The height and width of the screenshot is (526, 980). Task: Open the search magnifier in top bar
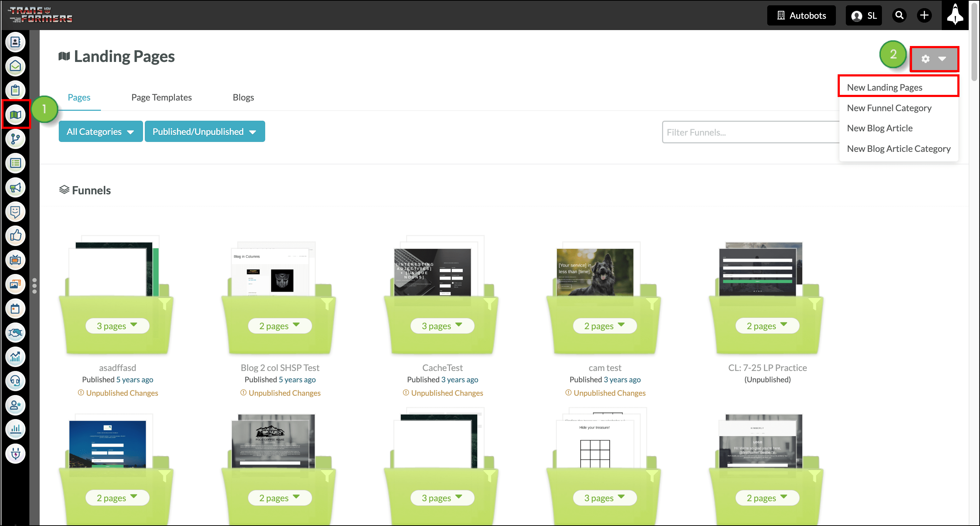(x=899, y=15)
